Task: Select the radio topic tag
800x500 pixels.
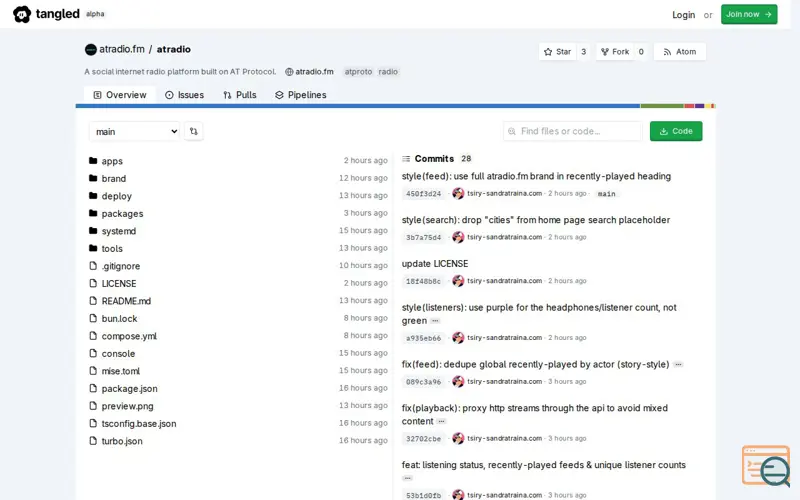Action: tap(388, 71)
